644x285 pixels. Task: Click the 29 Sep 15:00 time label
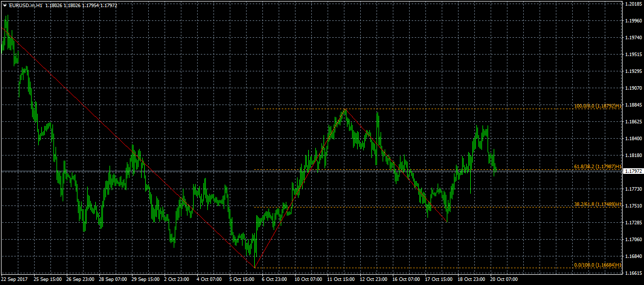(146, 279)
